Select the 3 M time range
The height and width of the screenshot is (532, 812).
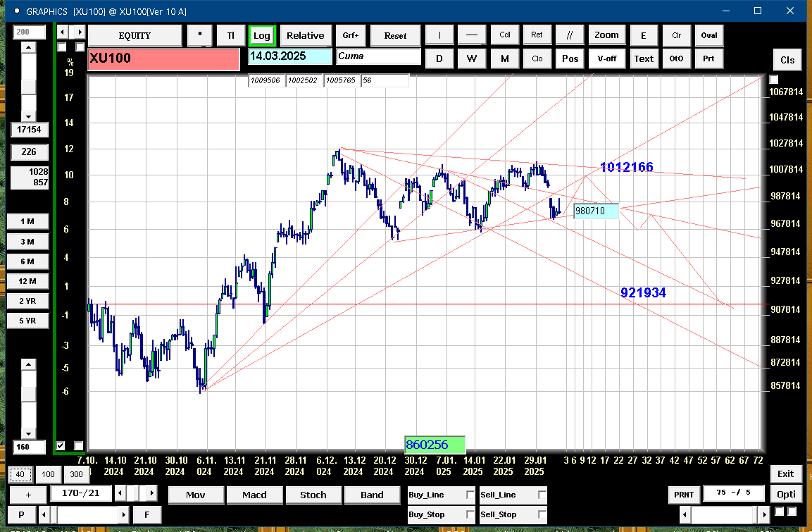(27, 242)
